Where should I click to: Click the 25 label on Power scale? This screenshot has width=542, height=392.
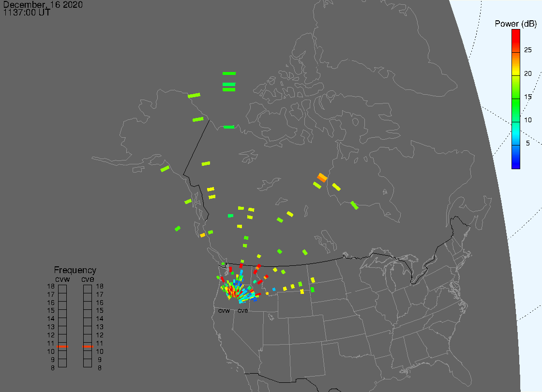pyautogui.click(x=528, y=50)
